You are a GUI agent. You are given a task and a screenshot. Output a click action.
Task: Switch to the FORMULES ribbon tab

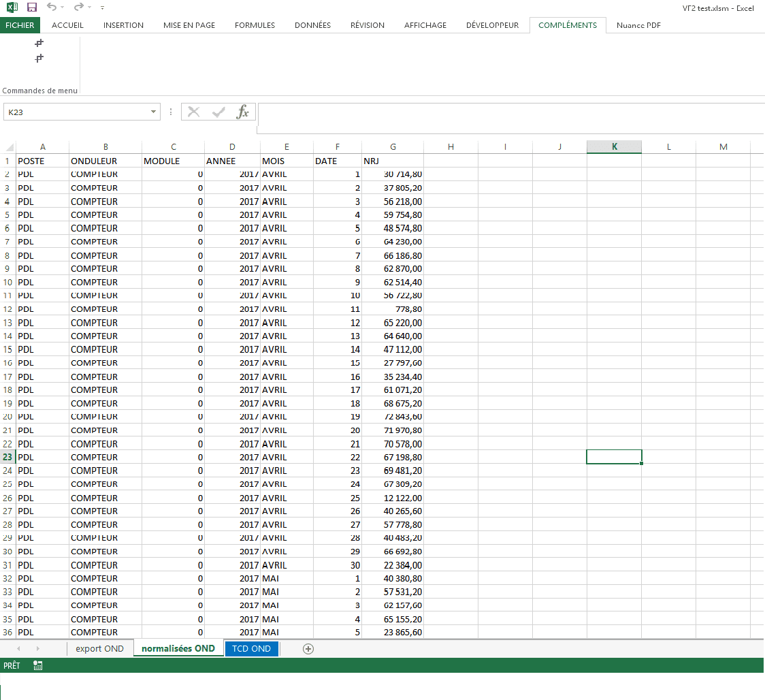tap(255, 25)
